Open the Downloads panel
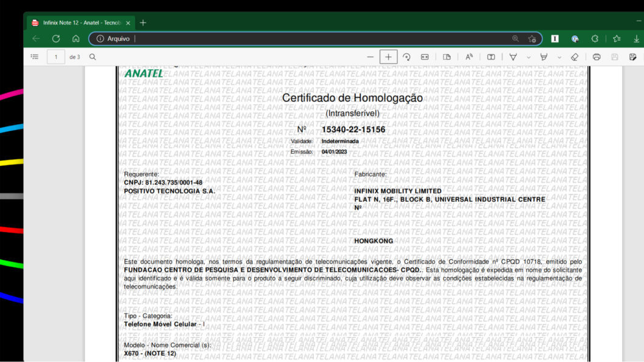Screen dimensions: 644x362 (636, 39)
